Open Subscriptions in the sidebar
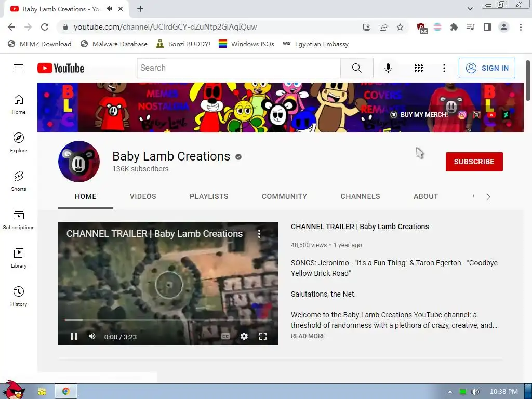Image resolution: width=532 pixels, height=399 pixels. pyautogui.click(x=19, y=220)
